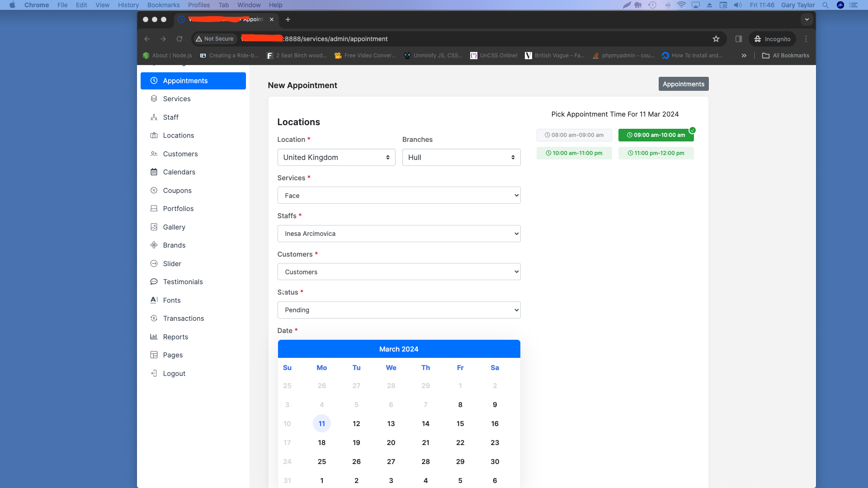This screenshot has width=868, height=488.
Task: Click the Portfolios icon
Action: [x=154, y=208]
